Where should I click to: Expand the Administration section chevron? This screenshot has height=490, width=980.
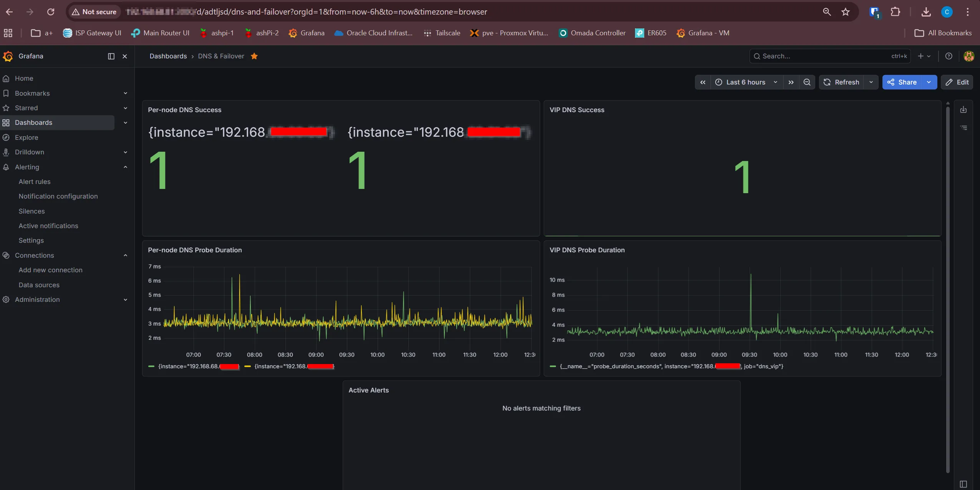(x=125, y=300)
